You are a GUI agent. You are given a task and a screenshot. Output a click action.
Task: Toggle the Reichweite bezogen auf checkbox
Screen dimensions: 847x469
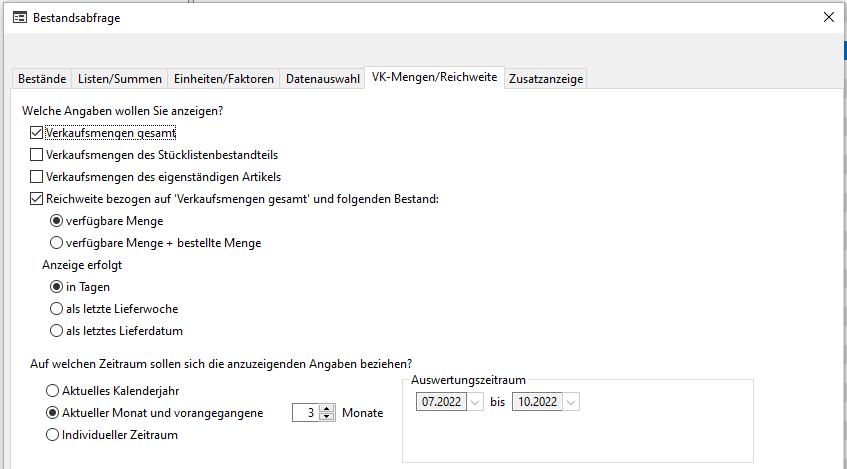(37, 199)
